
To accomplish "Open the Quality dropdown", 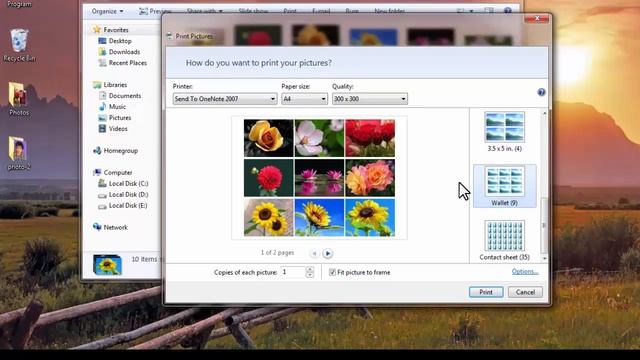I will (370, 99).
